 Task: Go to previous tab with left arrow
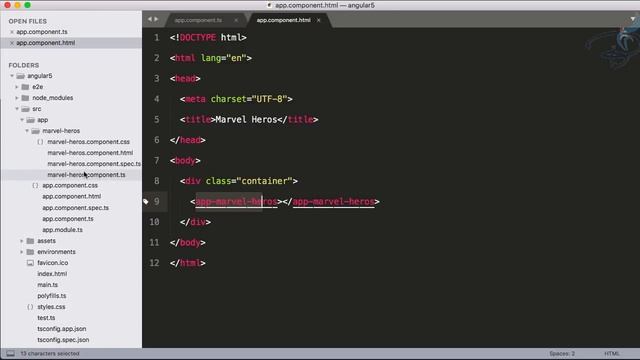150,19
